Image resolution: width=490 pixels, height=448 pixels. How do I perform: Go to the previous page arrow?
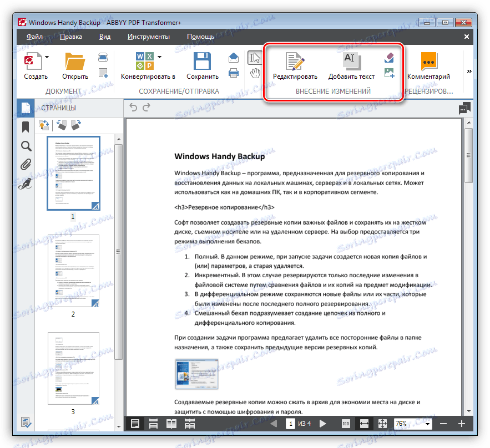click(x=274, y=424)
